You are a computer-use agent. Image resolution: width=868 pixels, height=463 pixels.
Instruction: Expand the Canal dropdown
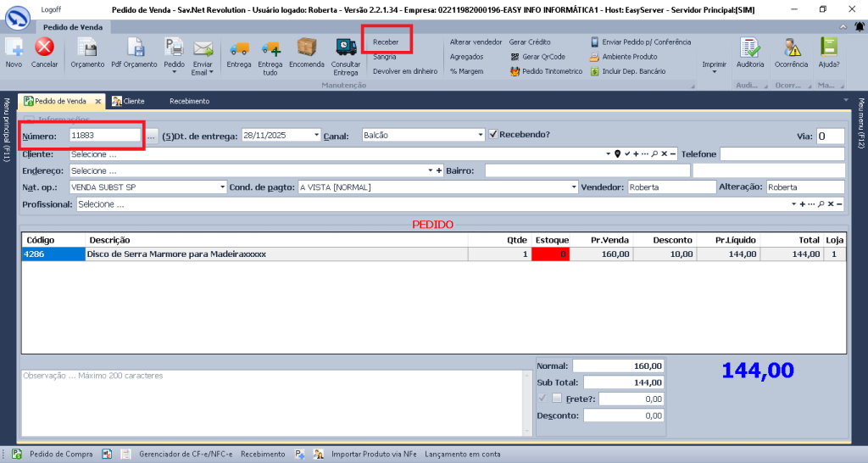pyautogui.click(x=479, y=135)
